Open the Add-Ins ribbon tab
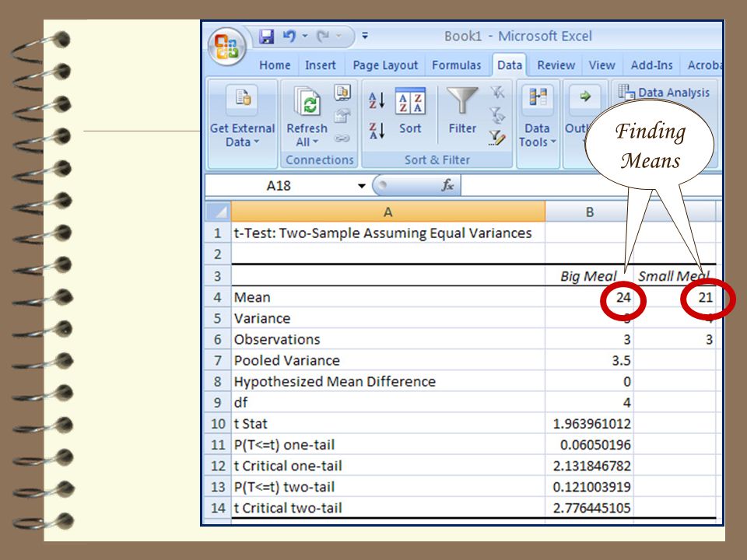The height and width of the screenshot is (560, 747). pyautogui.click(x=651, y=65)
